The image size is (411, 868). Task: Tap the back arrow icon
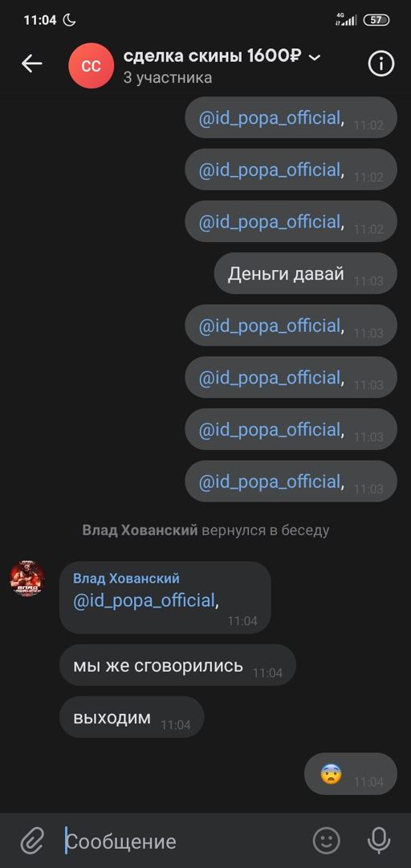coord(31,64)
